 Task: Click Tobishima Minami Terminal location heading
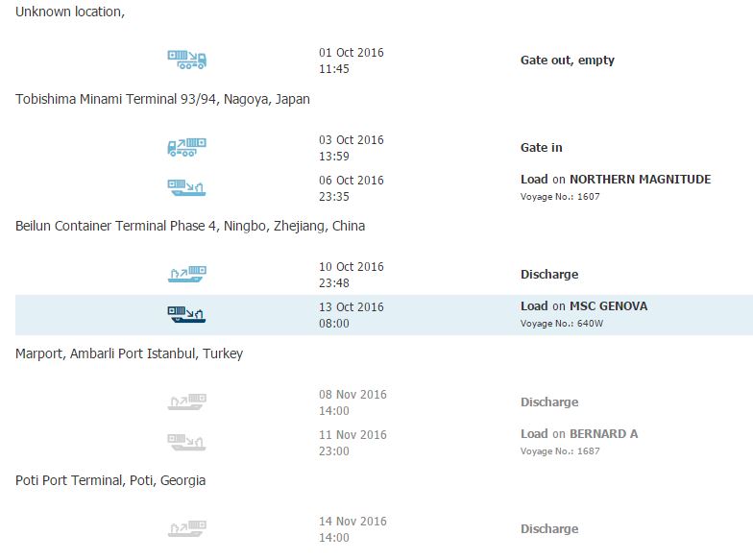pyautogui.click(x=162, y=99)
